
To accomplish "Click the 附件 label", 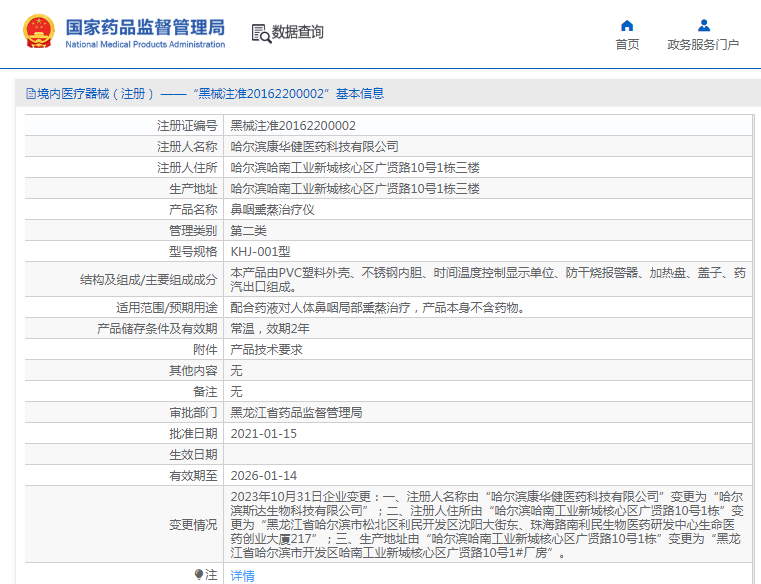I will (205, 350).
